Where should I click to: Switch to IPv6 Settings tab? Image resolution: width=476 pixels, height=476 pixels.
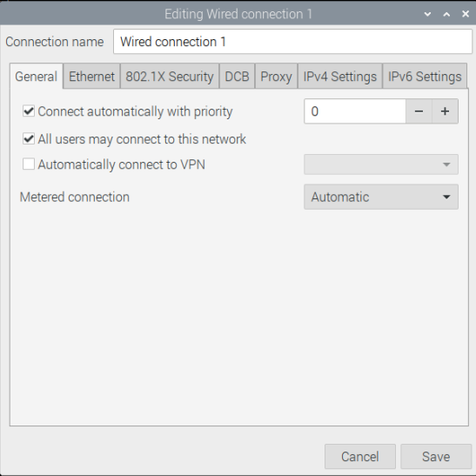(425, 77)
